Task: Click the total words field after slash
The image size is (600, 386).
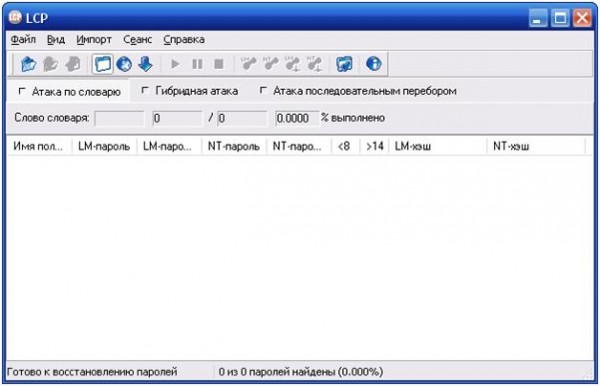Action: tap(242, 118)
